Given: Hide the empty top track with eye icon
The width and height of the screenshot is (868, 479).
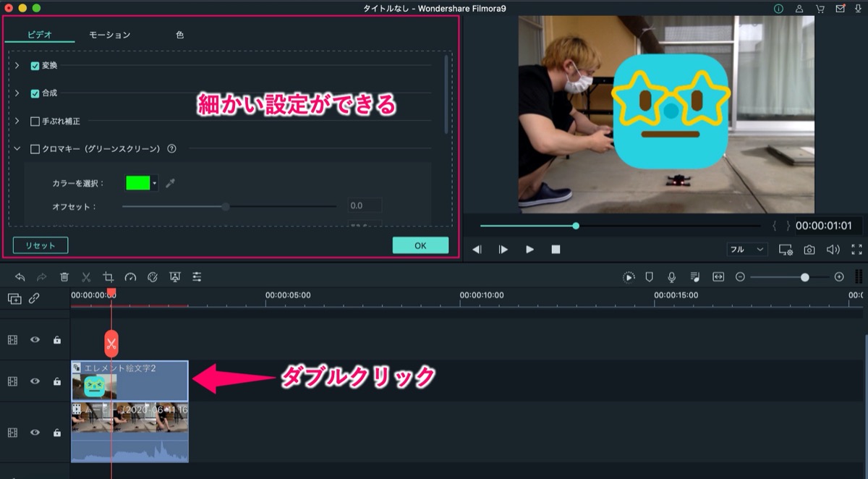Looking at the screenshot, I should (35, 339).
